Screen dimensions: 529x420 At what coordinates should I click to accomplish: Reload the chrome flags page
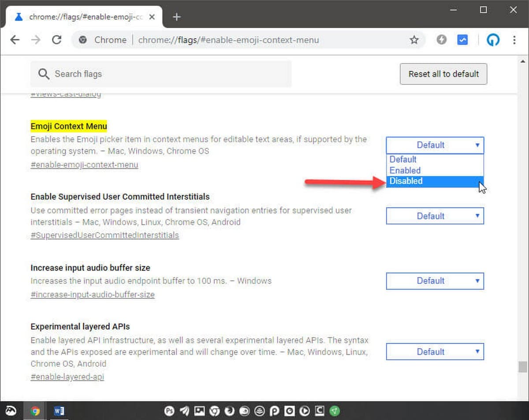[x=56, y=40]
